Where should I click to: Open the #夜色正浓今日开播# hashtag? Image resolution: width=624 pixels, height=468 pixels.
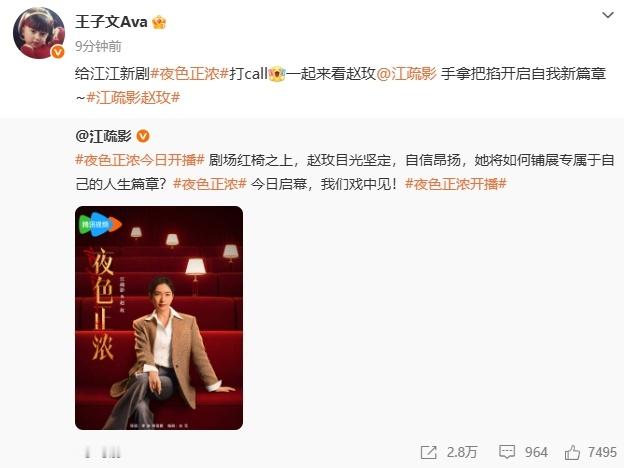click(x=140, y=160)
